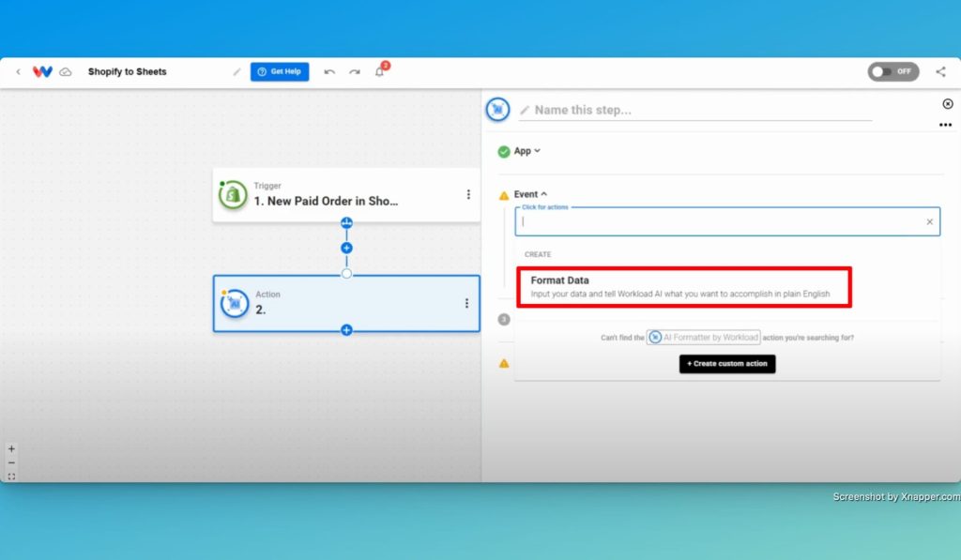Screen dimensions: 961x560
Task: Zoom out on the canvas
Action: 11,463
